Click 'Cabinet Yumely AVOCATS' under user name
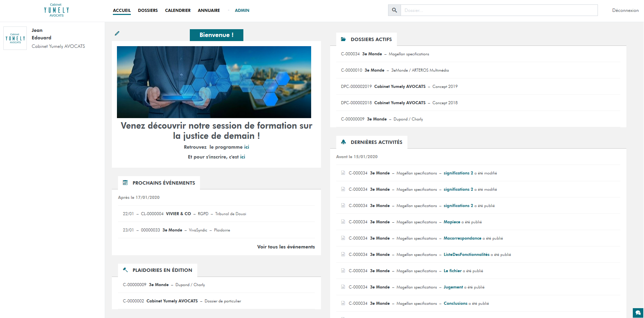Viewport: 644px width, 318px height. [x=58, y=46]
